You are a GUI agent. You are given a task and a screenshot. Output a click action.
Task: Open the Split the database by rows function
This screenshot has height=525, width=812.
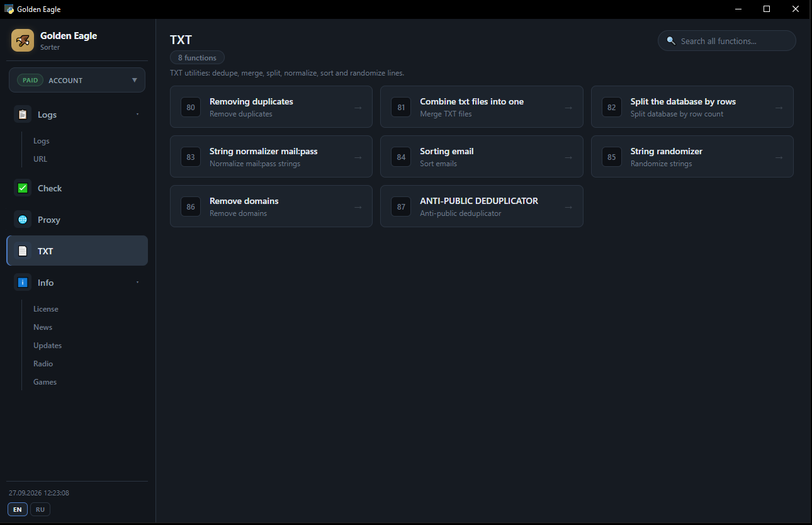tap(692, 107)
